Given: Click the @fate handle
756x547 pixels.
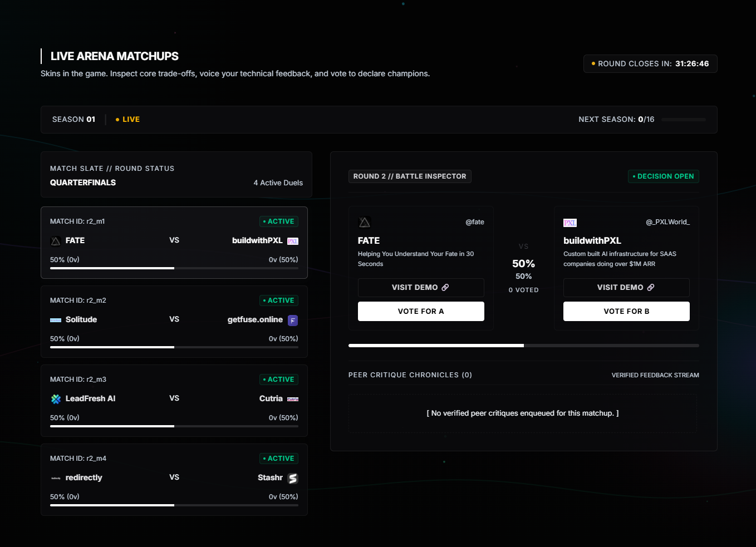Looking at the screenshot, I should pyautogui.click(x=475, y=222).
